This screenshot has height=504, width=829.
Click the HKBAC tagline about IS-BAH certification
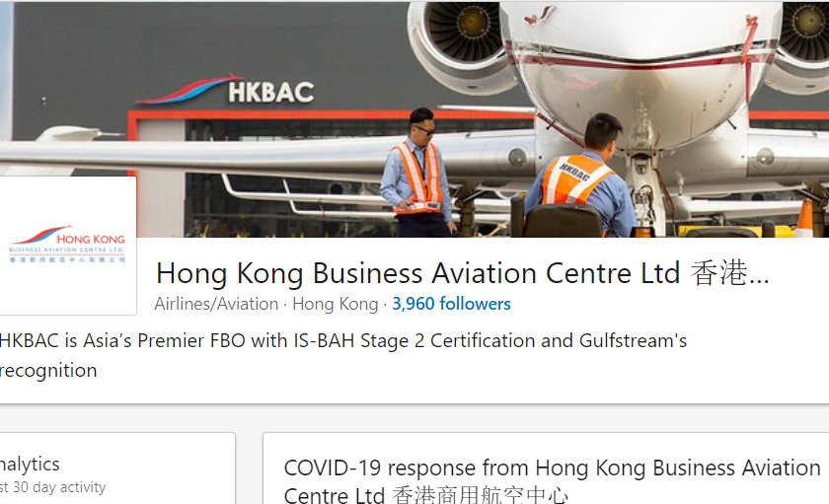click(342, 341)
